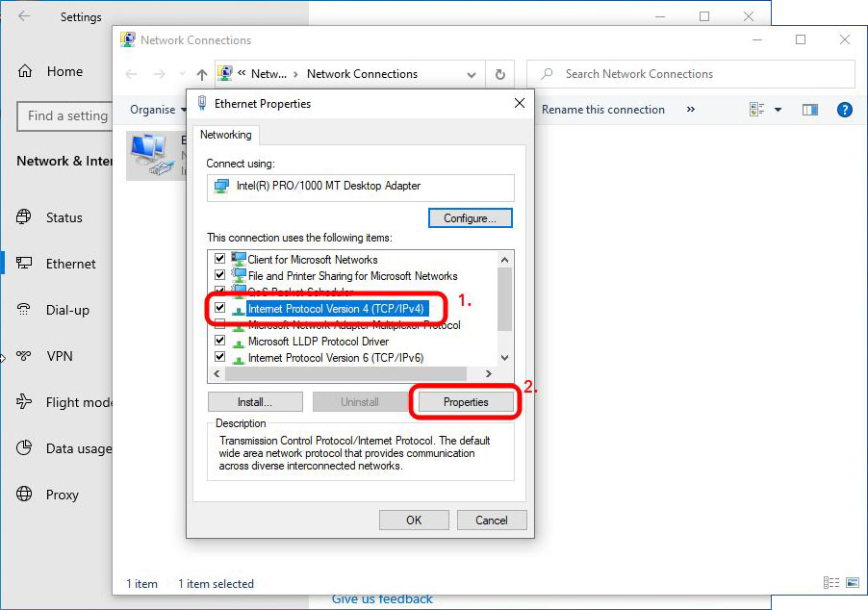Expand the Organise dropdown menu
This screenshot has width=868, height=610.
[x=158, y=110]
